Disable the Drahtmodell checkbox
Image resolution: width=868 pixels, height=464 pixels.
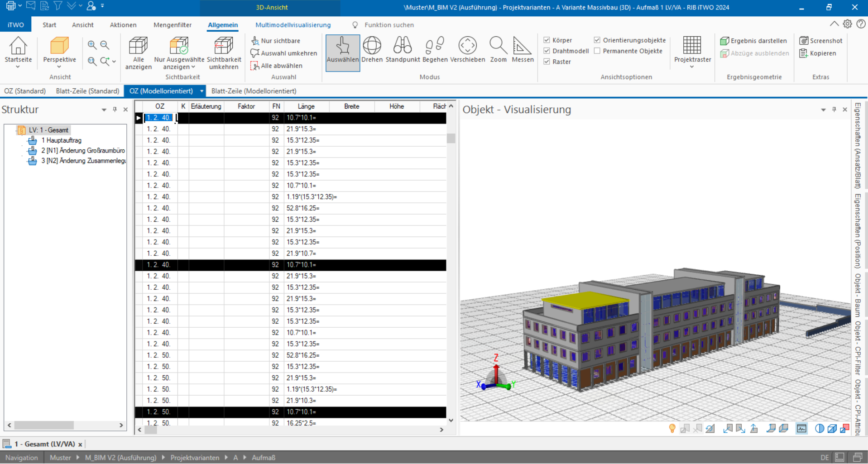tap(547, 51)
